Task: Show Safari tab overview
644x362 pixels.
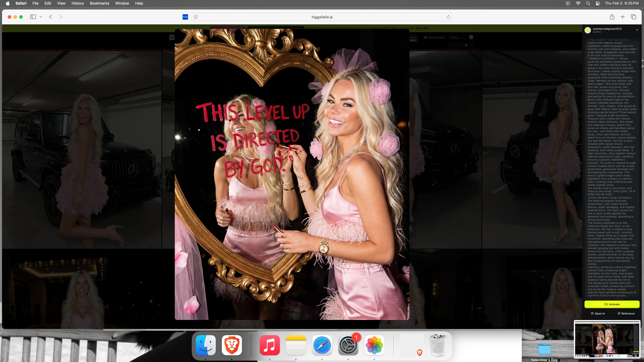Action: (633, 17)
